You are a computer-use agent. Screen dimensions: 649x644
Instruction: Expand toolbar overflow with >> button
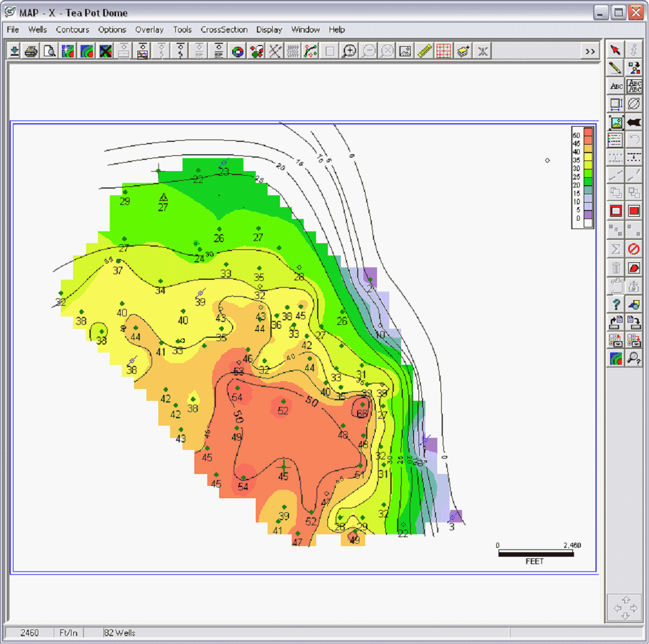(590, 51)
